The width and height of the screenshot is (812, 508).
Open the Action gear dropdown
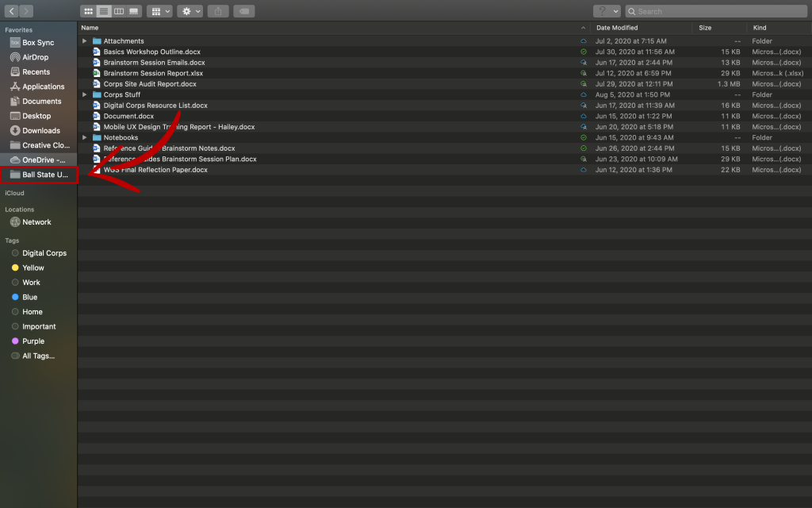[190, 11]
